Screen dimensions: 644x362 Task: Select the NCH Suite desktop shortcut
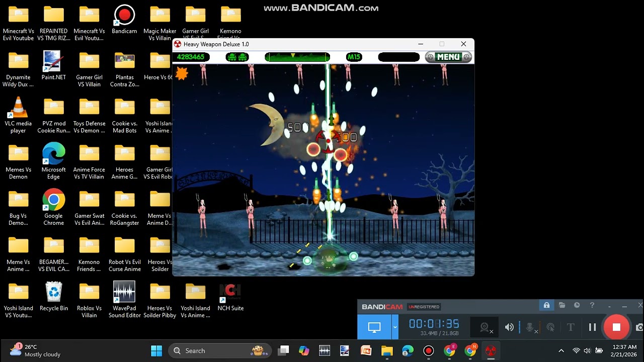[x=230, y=297]
